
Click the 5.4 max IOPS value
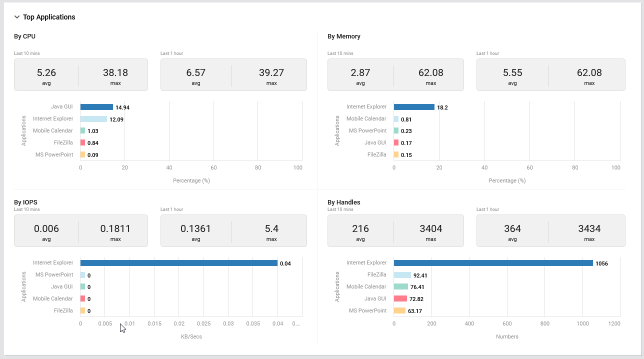[x=271, y=228]
